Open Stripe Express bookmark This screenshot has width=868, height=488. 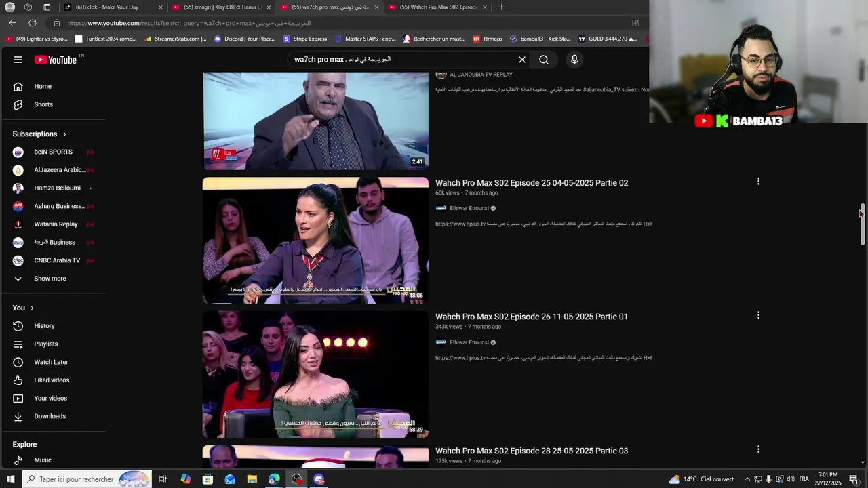point(305,39)
